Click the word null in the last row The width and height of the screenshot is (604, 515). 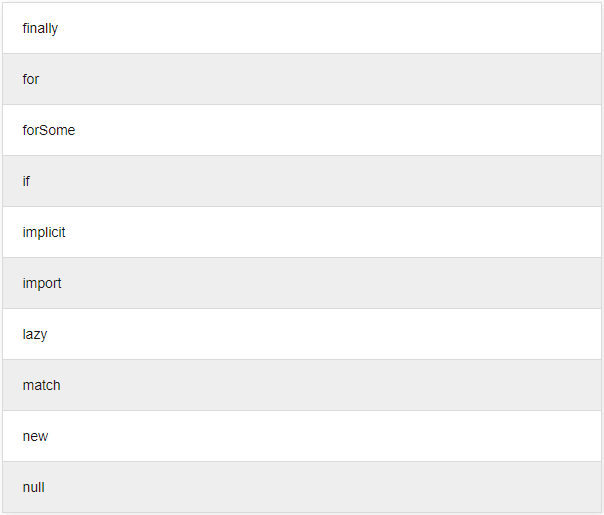(x=33, y=487)
